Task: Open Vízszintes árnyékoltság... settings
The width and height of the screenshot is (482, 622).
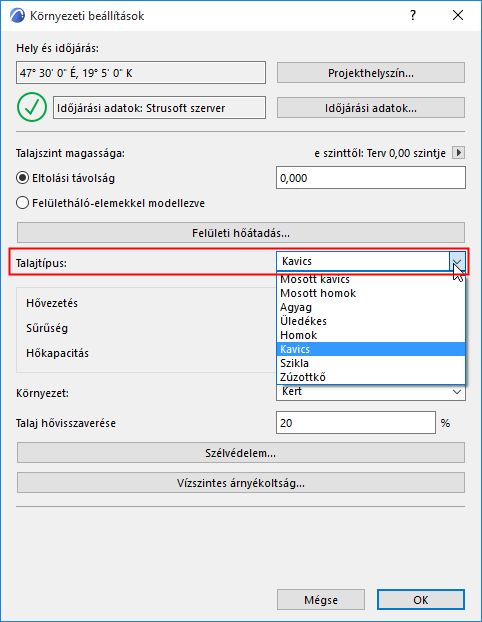Action: click(x=241, y=483)
